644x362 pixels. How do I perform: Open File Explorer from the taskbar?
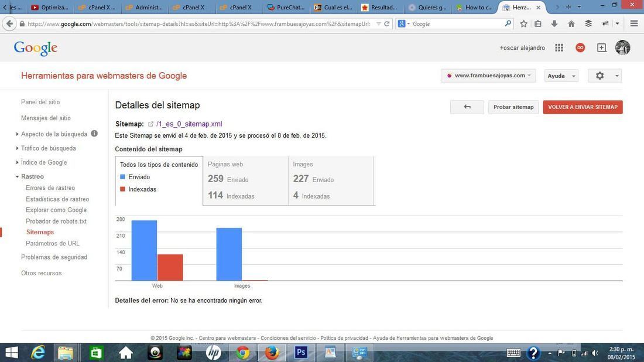tap(66, 353)
